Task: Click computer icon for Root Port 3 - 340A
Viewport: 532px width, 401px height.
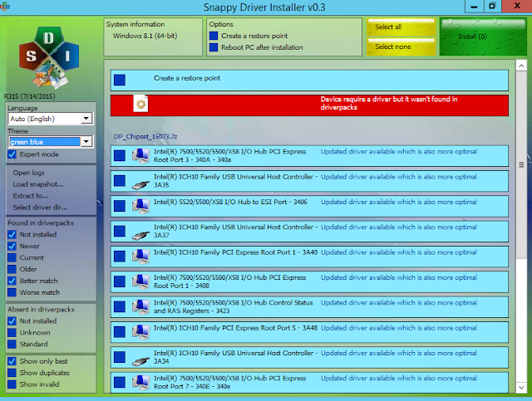Action: point(140,156)
